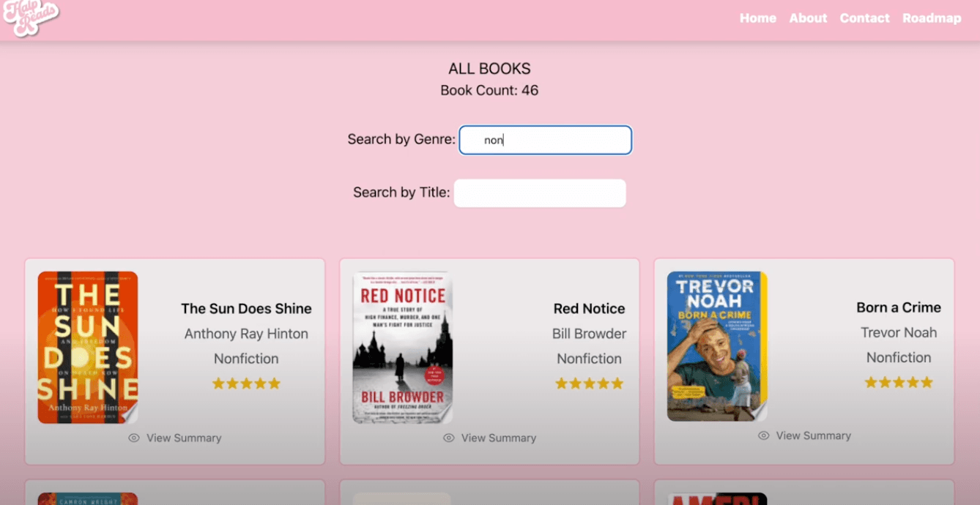Click the 'Search by Genre:' label
Viewport: 980px width, 505px height.
point(401,139)
